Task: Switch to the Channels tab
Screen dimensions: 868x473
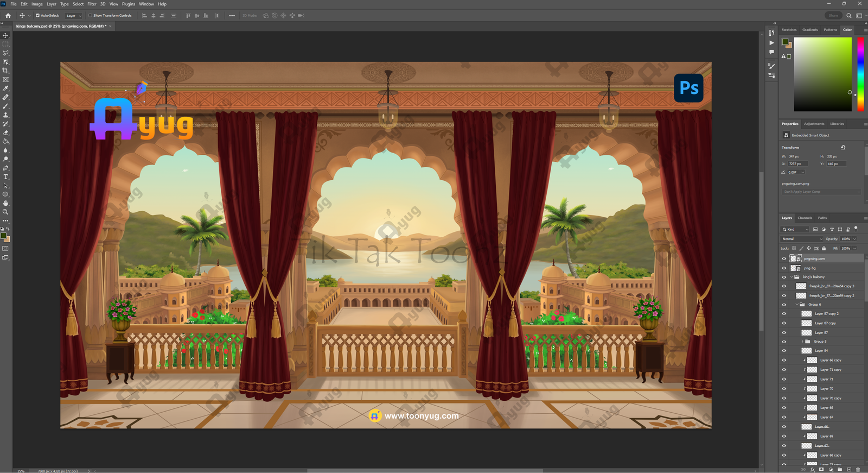Action: click(805, 218)
